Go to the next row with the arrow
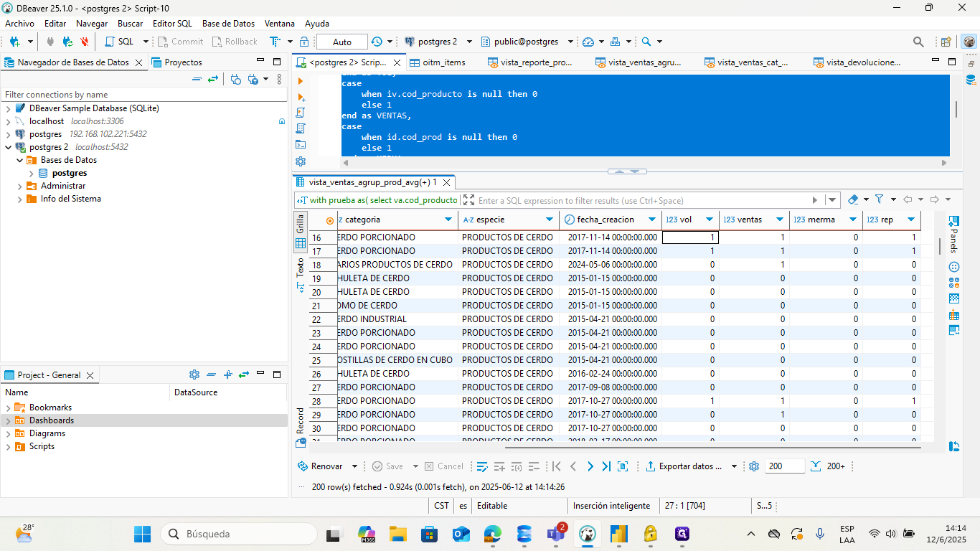This screenshot has height=551, width=980. tap(590, 466)
